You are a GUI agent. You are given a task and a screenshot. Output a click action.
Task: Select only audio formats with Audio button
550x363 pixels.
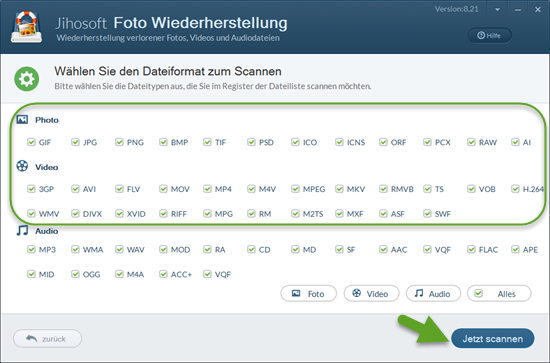433,294
